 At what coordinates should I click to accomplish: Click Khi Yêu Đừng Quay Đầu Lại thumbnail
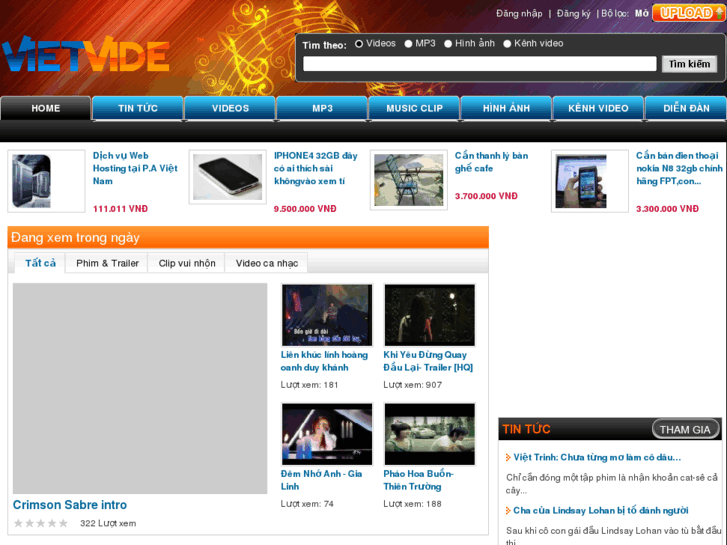coord(430,315)
